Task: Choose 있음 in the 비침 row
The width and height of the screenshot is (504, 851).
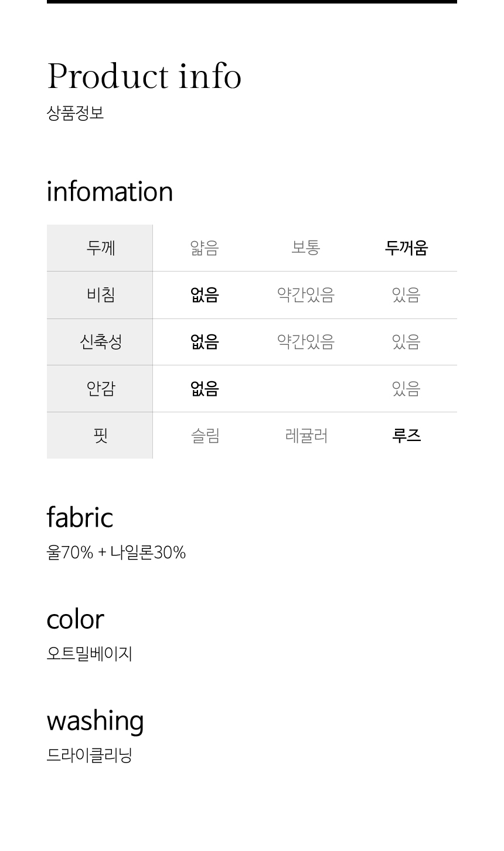Action: click(406, 294)
